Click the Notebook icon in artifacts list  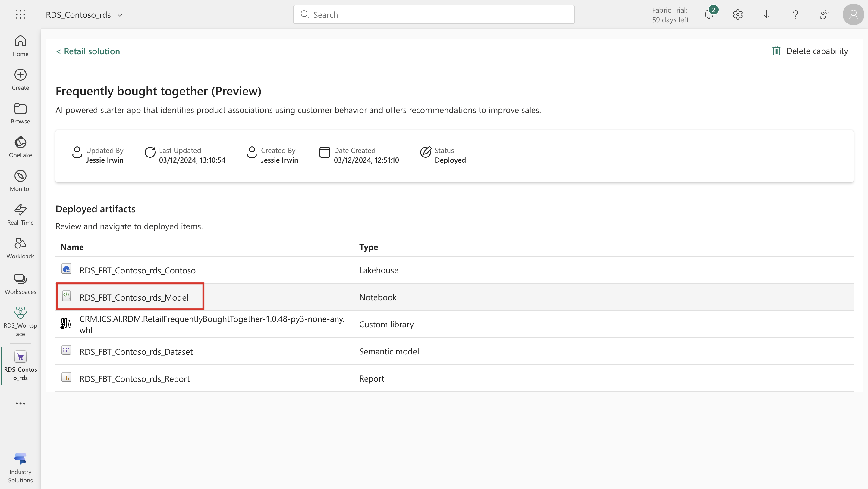66,295
